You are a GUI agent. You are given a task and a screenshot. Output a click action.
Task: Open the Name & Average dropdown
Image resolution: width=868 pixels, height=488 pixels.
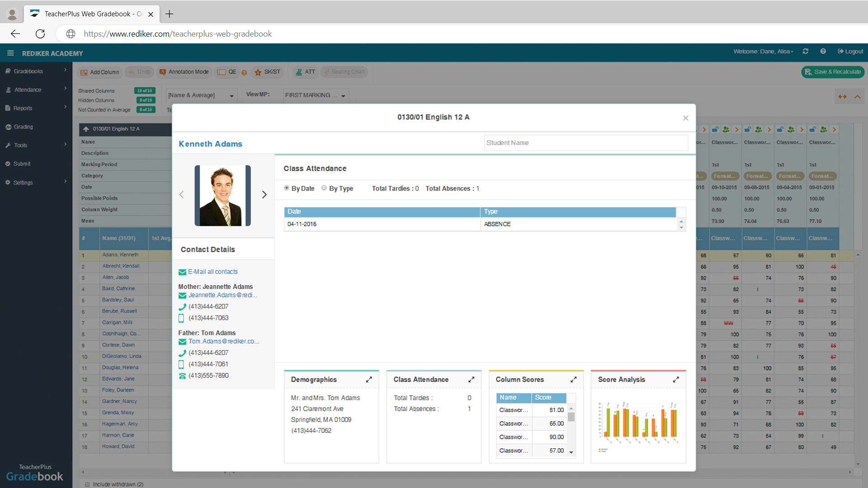click(201, 95)
